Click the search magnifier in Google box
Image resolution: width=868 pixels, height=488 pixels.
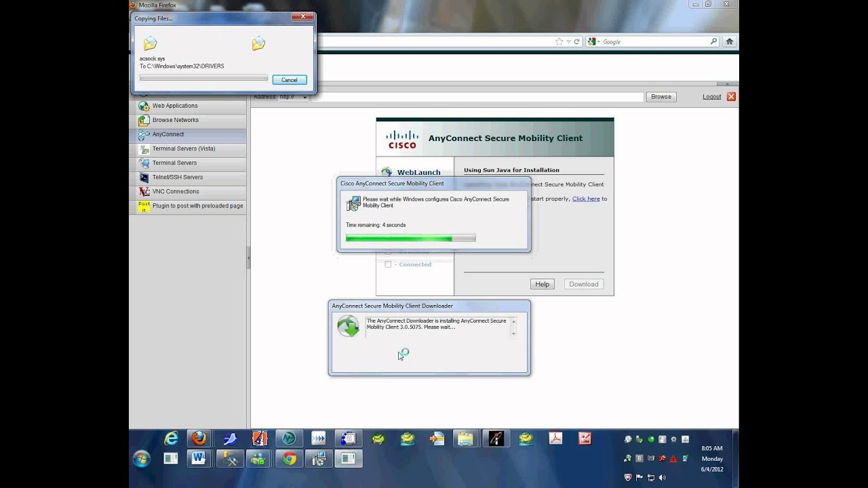713,41
